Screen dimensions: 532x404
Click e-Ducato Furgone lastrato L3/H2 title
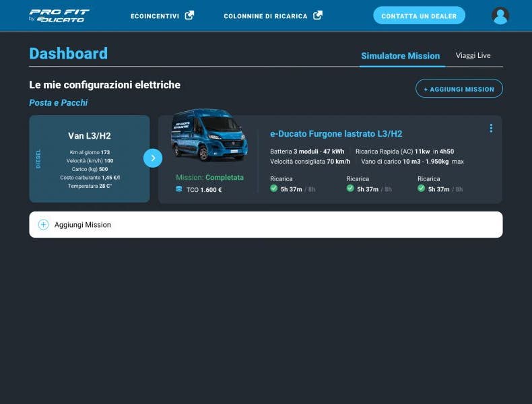(x=336, y=133)
